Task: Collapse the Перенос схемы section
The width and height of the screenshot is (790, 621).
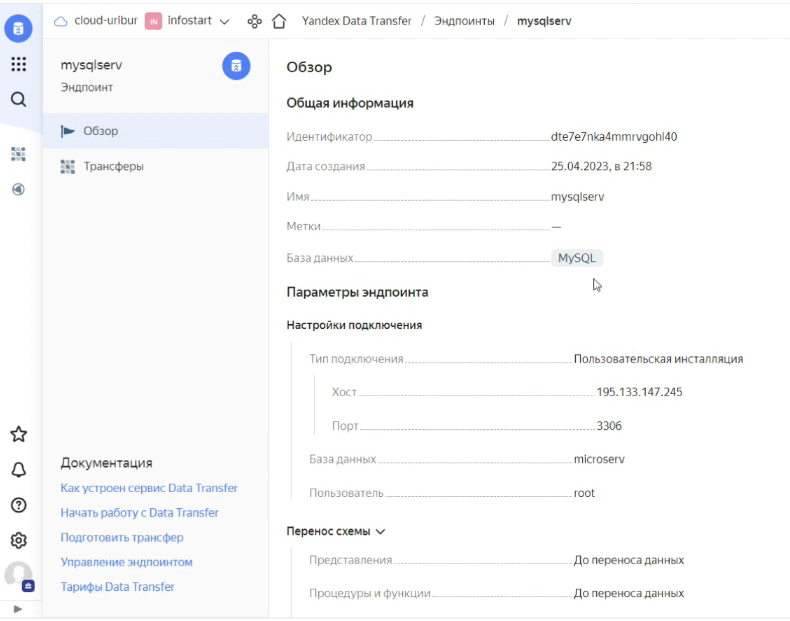Action: (336, 531)
